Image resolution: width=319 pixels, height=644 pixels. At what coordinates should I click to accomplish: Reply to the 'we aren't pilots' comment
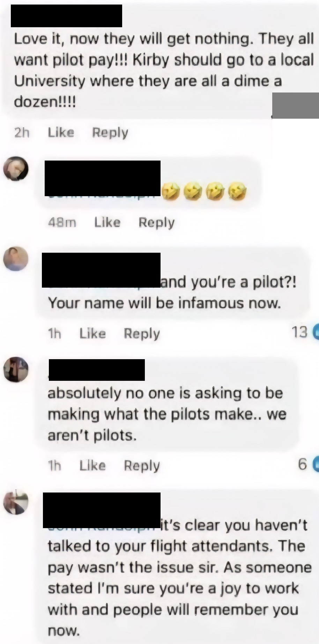tap(142, 465)
